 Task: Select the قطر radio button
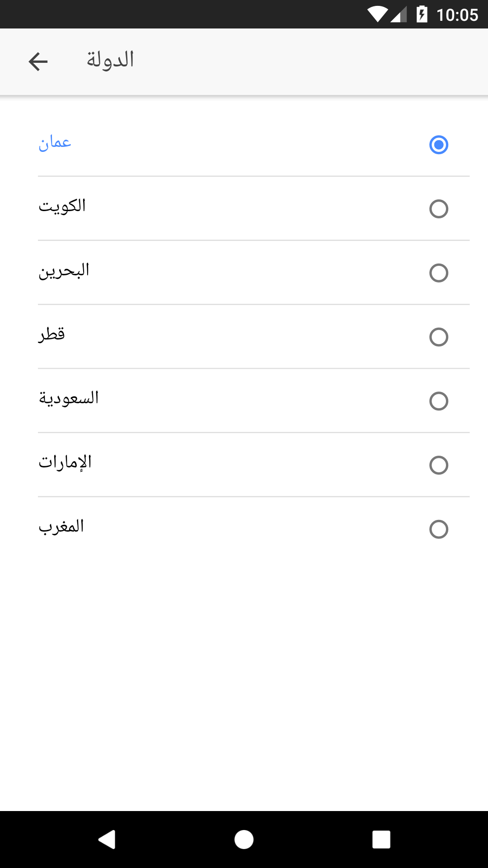point(438,337)
